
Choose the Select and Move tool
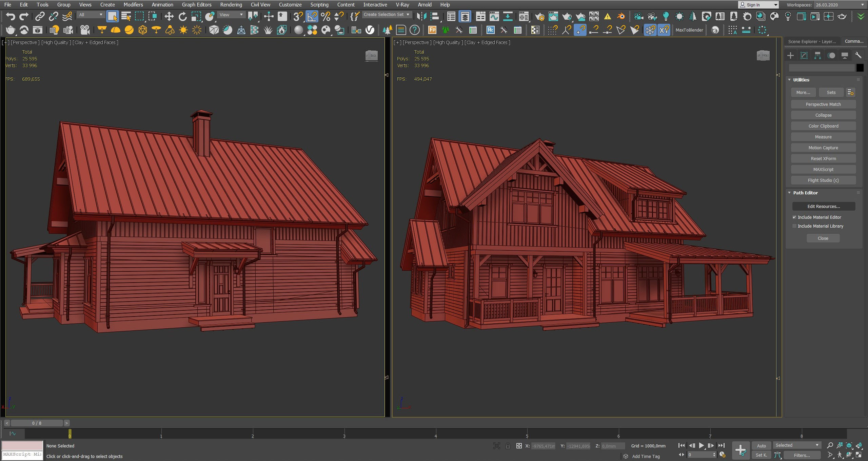click(x=169, y=16)
